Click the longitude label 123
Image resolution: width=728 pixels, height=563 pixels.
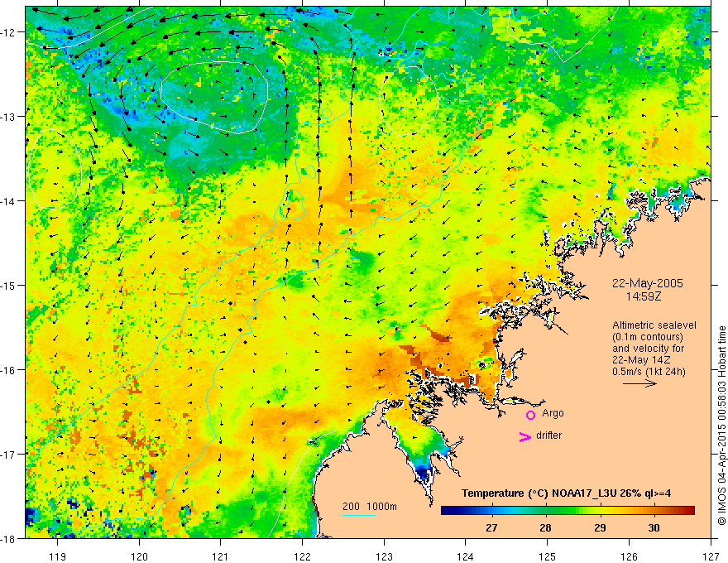click(384, 556)
